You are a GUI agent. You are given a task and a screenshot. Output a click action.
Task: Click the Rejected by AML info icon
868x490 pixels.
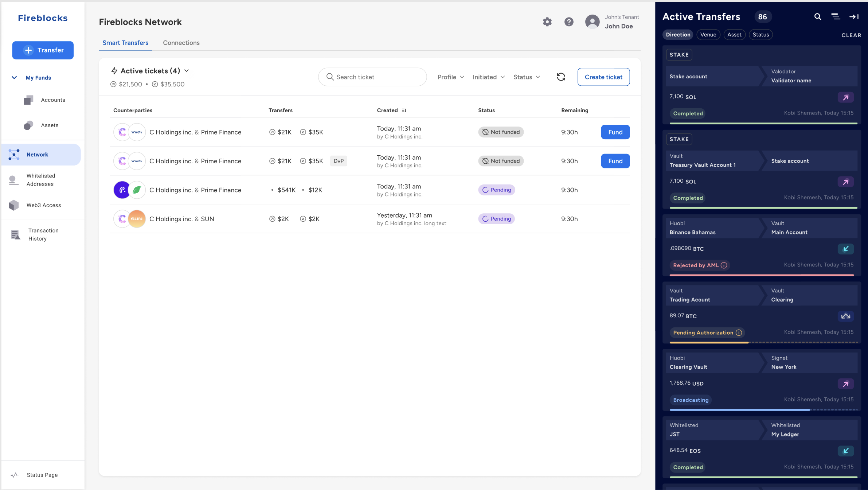click(724, 265)
